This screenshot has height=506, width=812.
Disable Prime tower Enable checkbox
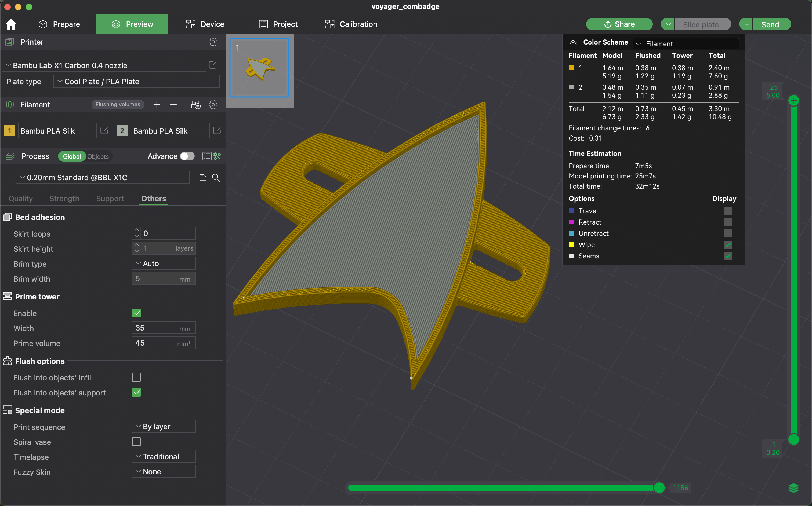[136, 313]
